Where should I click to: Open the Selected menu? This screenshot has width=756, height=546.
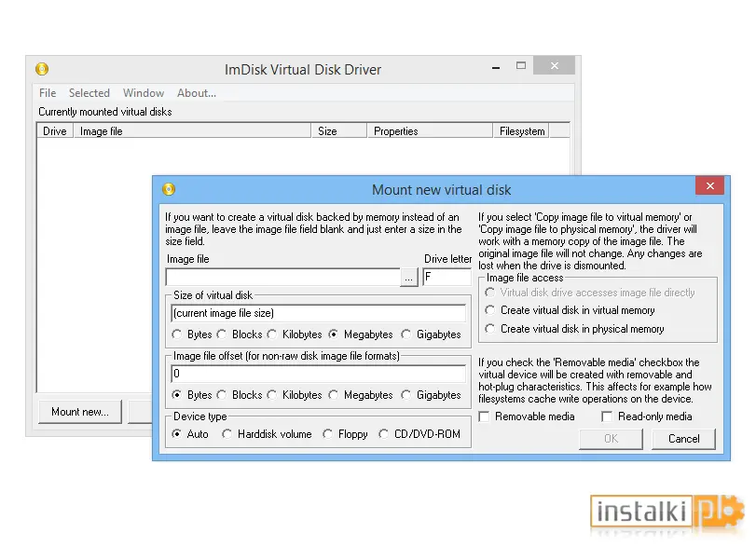coord(89,93)
